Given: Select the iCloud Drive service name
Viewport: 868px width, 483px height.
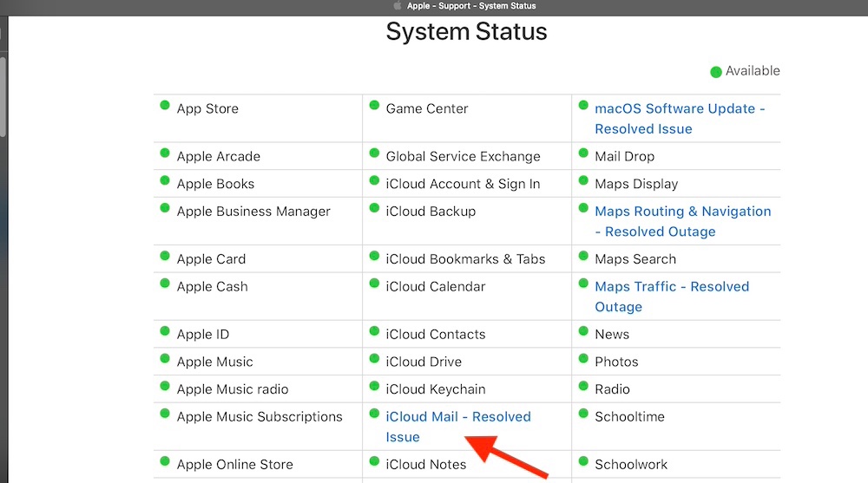Looking at the screenshot, I should click(424, 362).
